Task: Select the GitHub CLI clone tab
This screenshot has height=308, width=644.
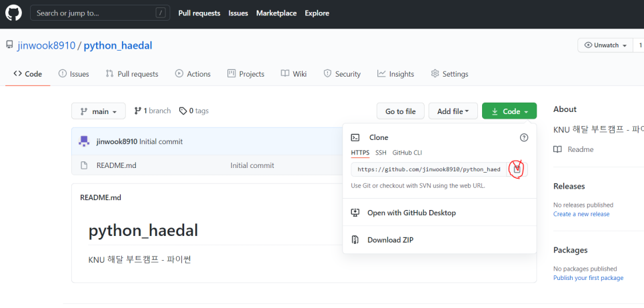Action: pyautogui.click(x=407, y=153)
